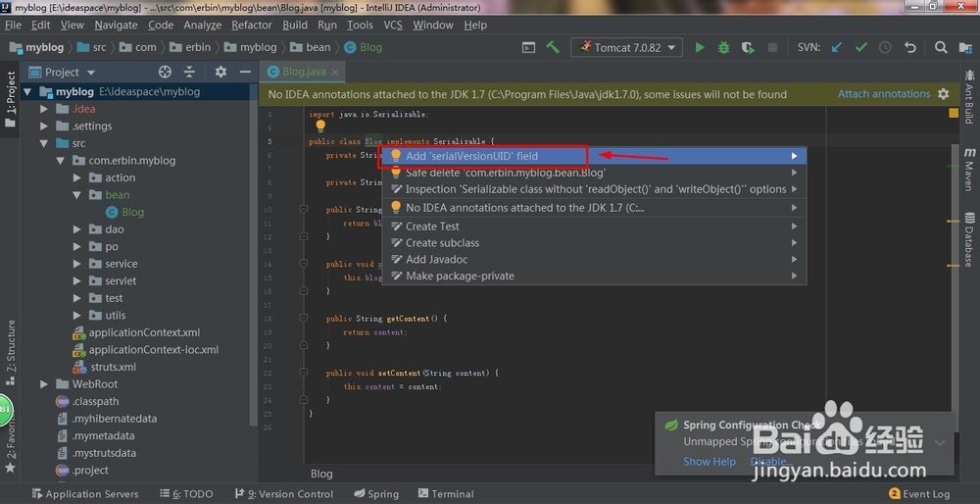This screenshot has height=504, width=980.
Task: Click the Attach annotations link
Action: [884, 94]
